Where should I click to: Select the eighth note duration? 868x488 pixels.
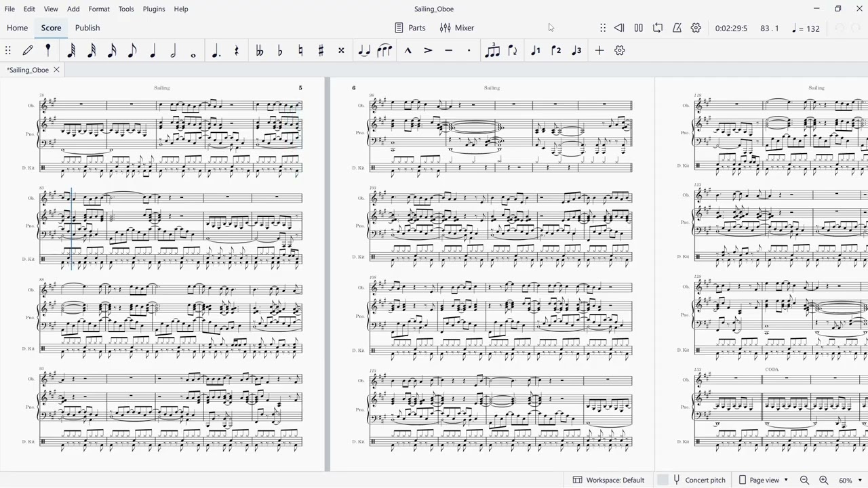132,50
